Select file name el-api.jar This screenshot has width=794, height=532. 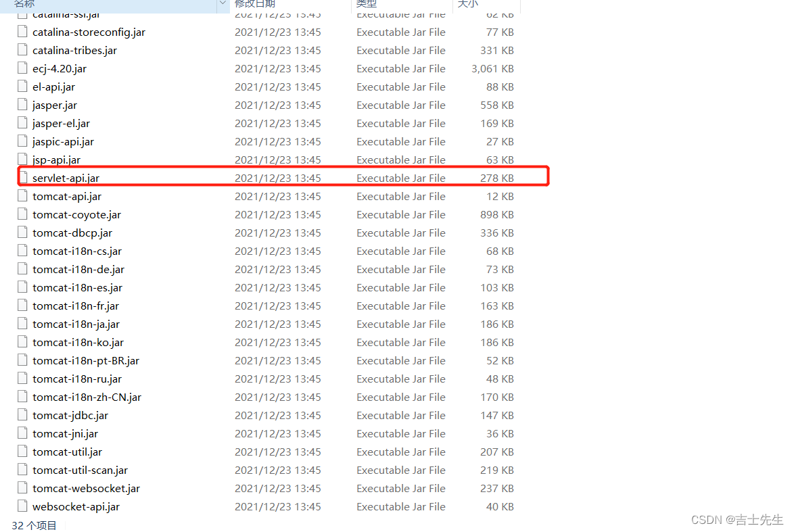[x=53, y=87]
